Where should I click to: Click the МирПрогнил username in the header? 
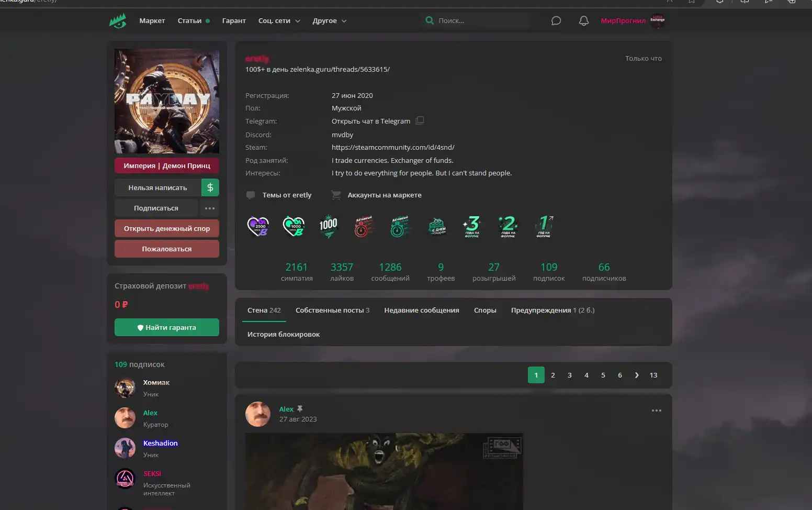point(623,20)
